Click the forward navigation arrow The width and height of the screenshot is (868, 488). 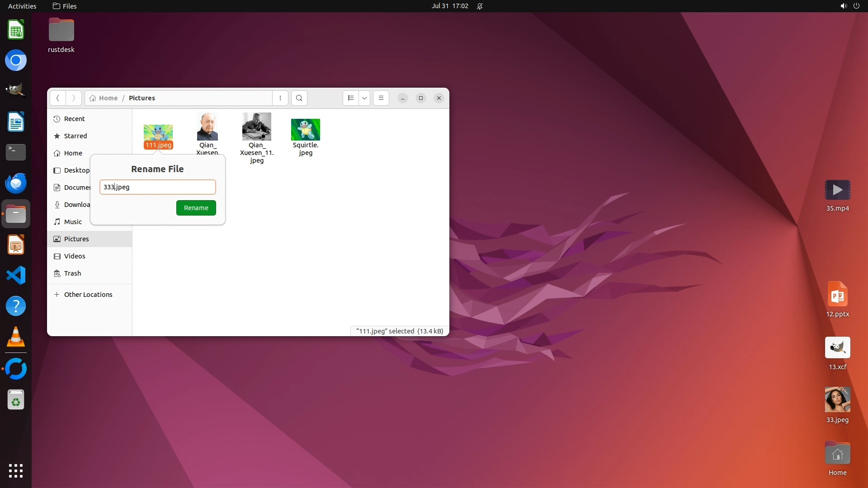coord(74,98)
